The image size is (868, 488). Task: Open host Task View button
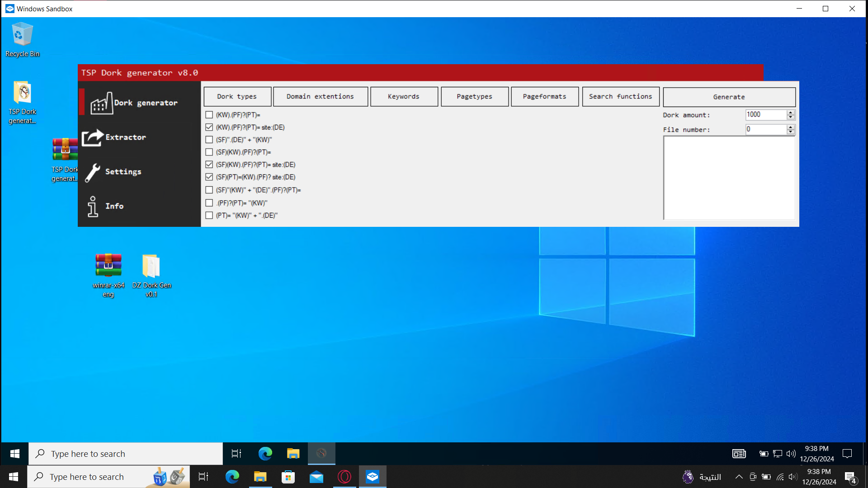pos(203,477)
